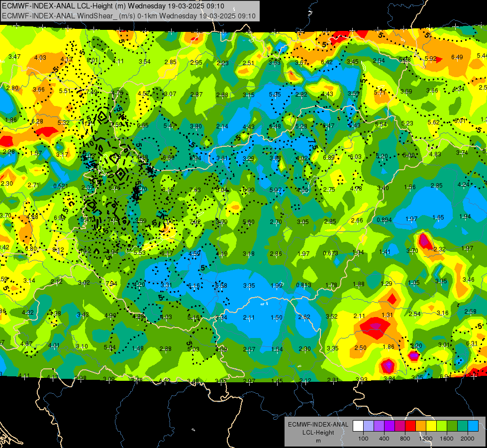Click wind shear value 7.94

tap(111, 284)
